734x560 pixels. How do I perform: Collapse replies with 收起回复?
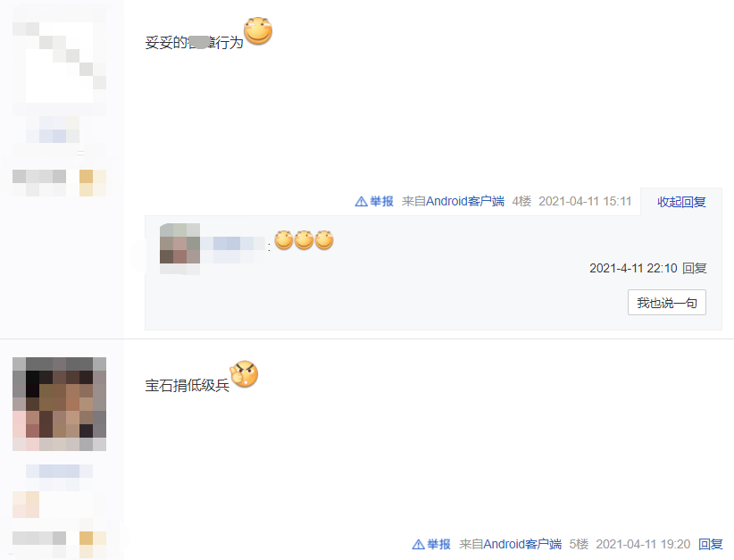click(681, 202)
